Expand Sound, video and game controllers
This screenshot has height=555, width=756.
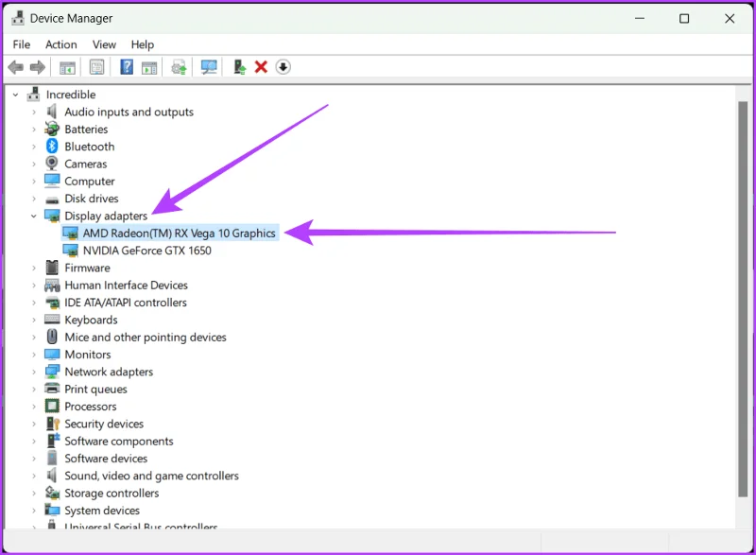[34, 476]
